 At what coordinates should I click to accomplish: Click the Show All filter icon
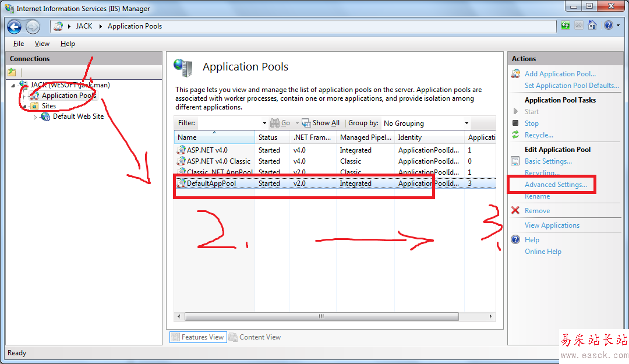(x=306, y=123)
